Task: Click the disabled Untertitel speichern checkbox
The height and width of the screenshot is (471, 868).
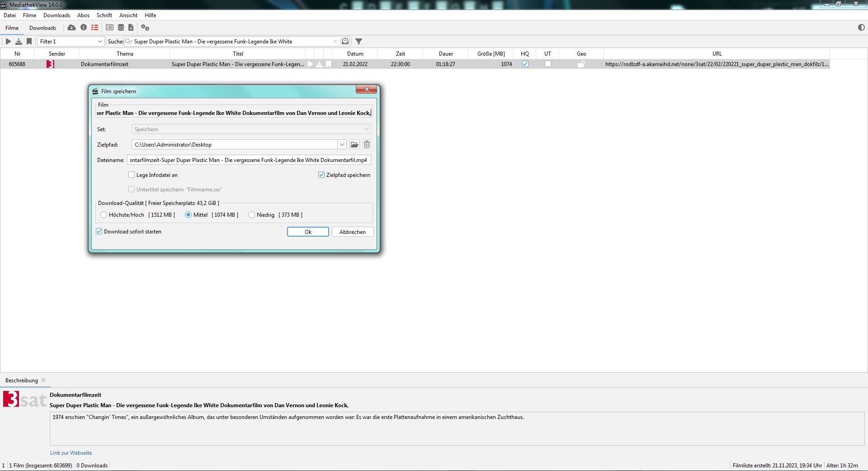Action: (132, 189)
